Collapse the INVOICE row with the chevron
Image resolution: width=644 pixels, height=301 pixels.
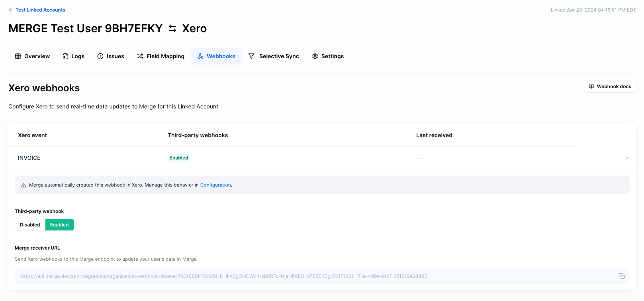(x=627, y=158)
